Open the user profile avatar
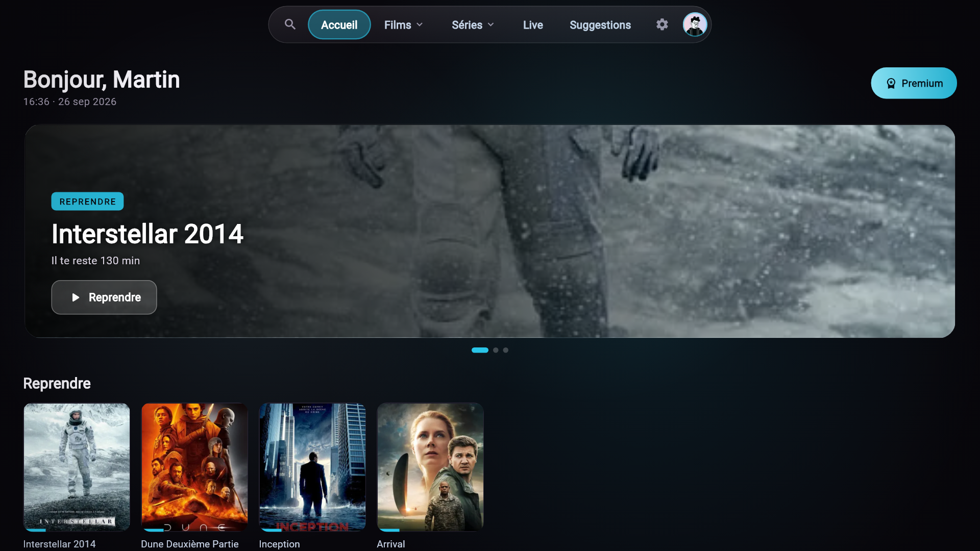 coord(695,24)
